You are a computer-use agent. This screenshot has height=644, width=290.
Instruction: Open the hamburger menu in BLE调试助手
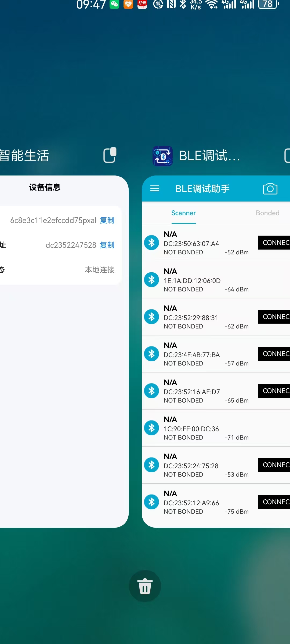click(155, 189)
